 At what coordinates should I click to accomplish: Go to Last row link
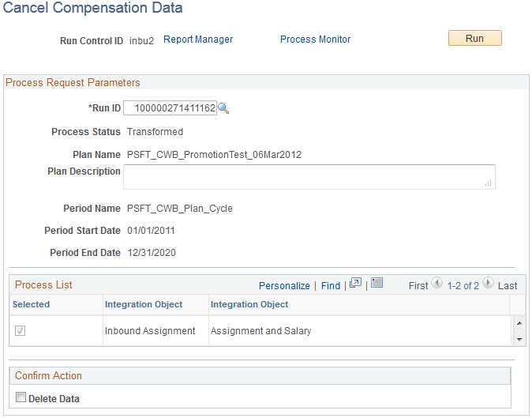508,285
